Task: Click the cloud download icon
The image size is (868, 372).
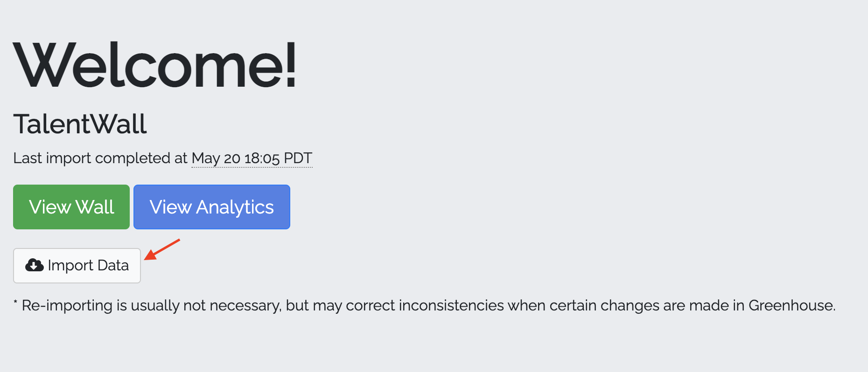Action: pos(34,265)
